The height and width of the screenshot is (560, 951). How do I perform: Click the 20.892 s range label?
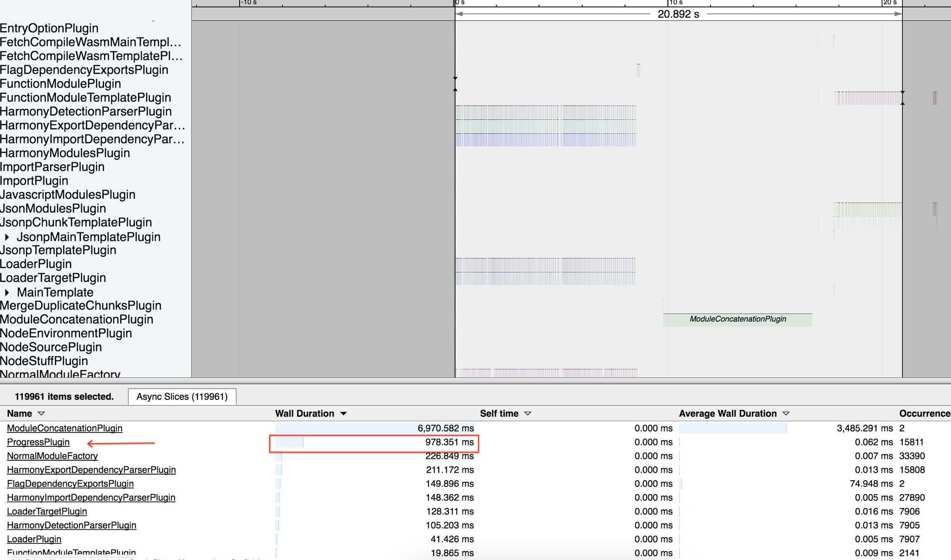click(x=678, y=14)
